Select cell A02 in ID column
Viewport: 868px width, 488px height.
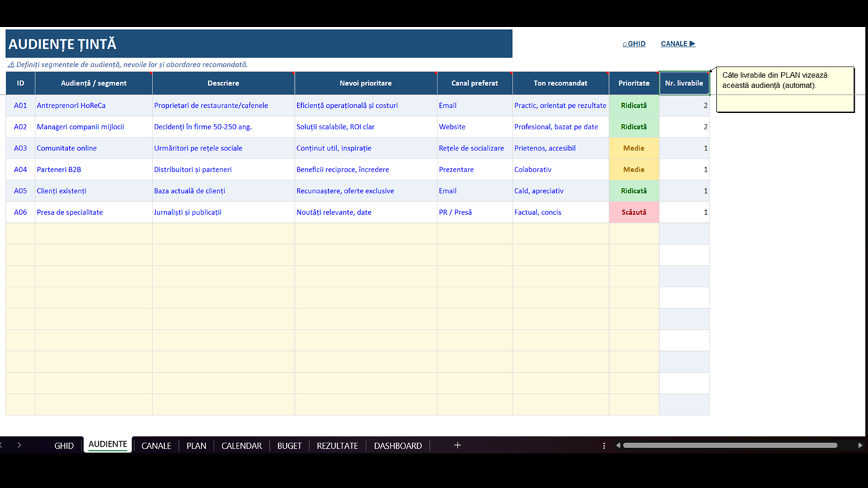(20, 127)
